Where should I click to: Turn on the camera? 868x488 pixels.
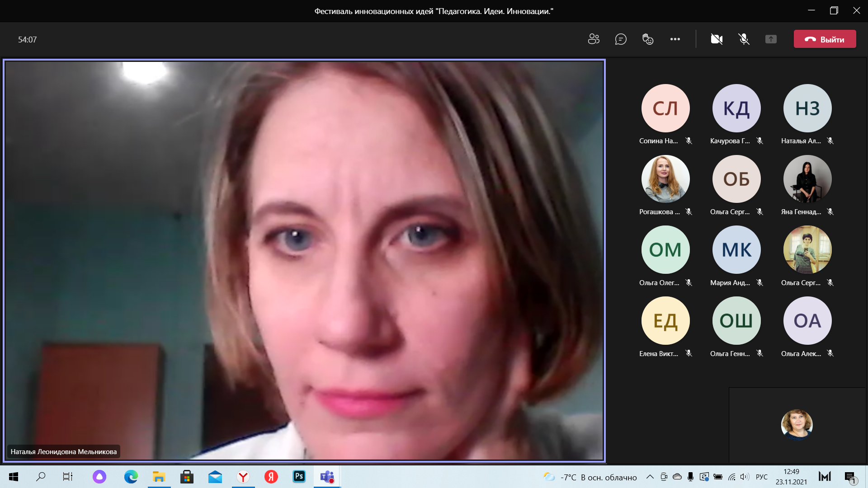[717, 39]
